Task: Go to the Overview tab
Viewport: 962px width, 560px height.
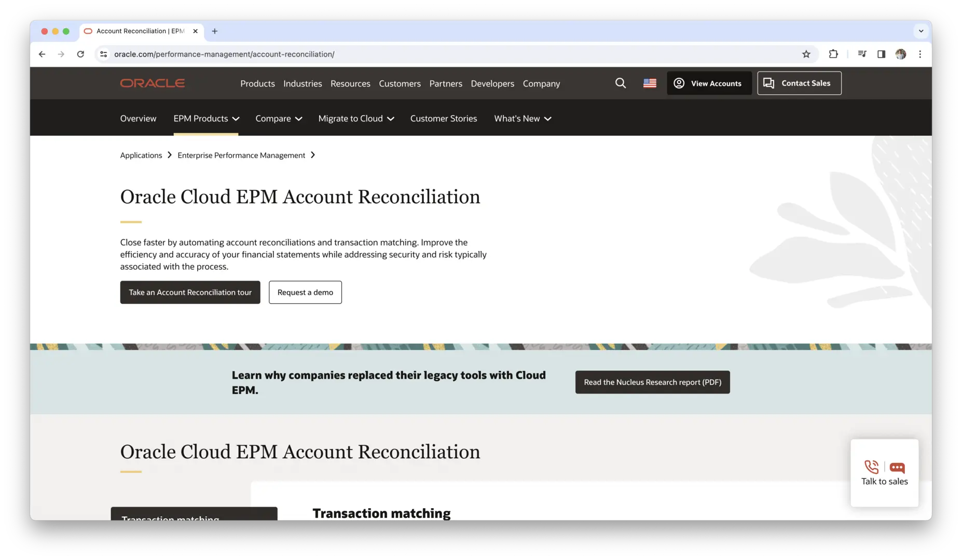Action: pyautogui.click(x=138, y=118)
